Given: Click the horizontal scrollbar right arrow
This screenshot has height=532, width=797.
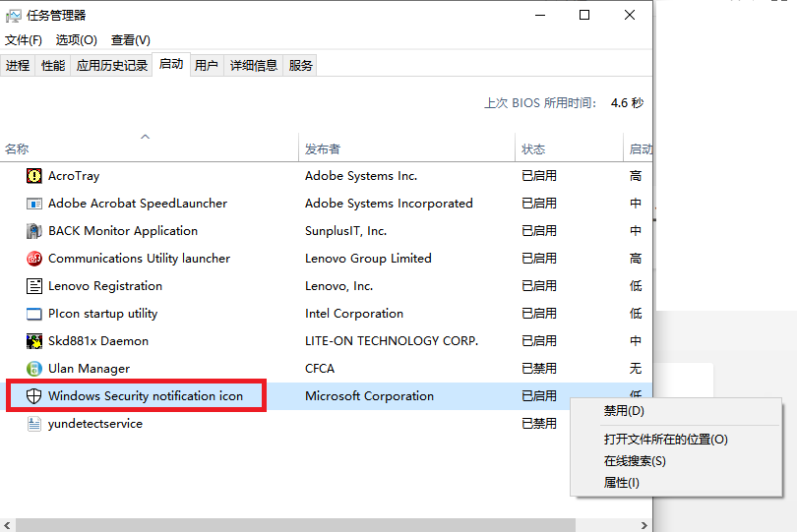Looking at the screenshot, I should 644,525.
